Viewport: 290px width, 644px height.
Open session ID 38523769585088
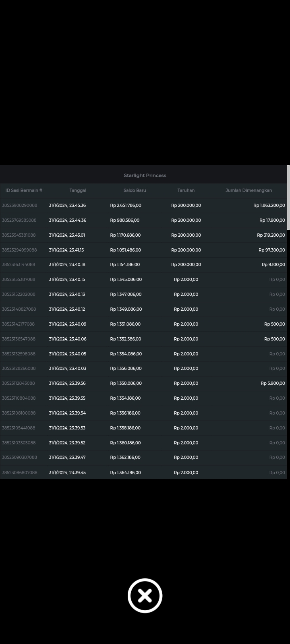click(19, 220)
